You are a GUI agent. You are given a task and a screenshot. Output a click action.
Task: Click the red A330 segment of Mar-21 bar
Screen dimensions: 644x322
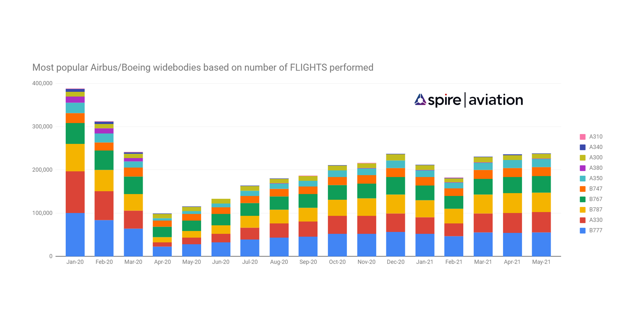[483, 223]
